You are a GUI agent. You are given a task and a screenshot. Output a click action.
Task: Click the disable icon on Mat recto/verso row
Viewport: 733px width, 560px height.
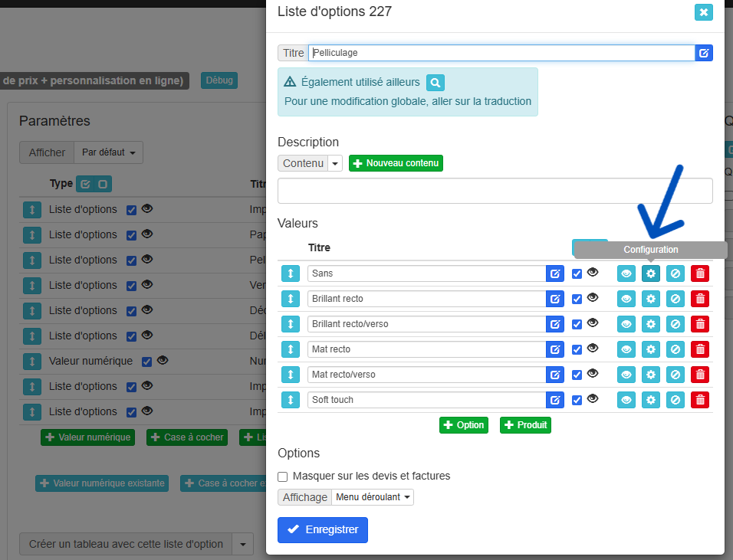click(675, 375)
